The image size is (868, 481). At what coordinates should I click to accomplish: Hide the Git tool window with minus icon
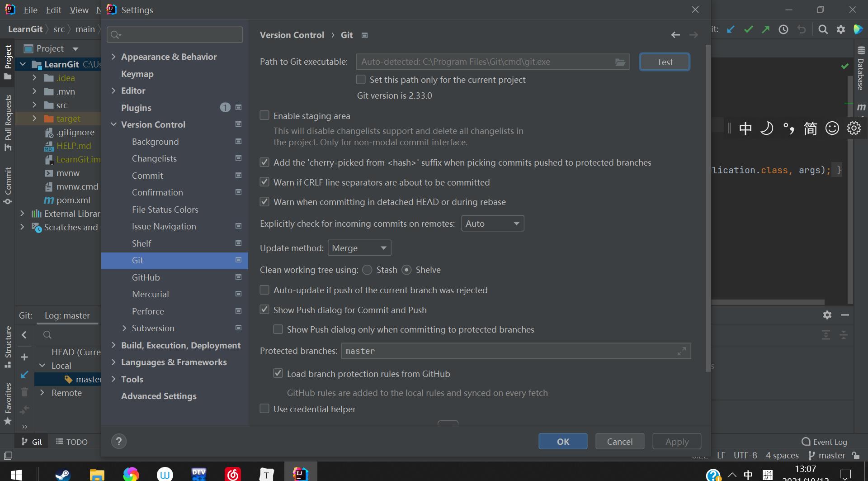point(845,315)
